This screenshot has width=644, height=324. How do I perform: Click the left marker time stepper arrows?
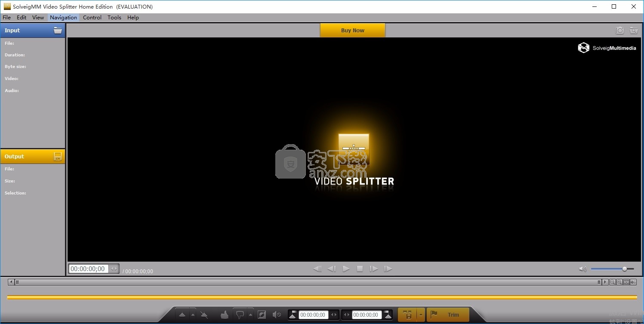[334, 315]
